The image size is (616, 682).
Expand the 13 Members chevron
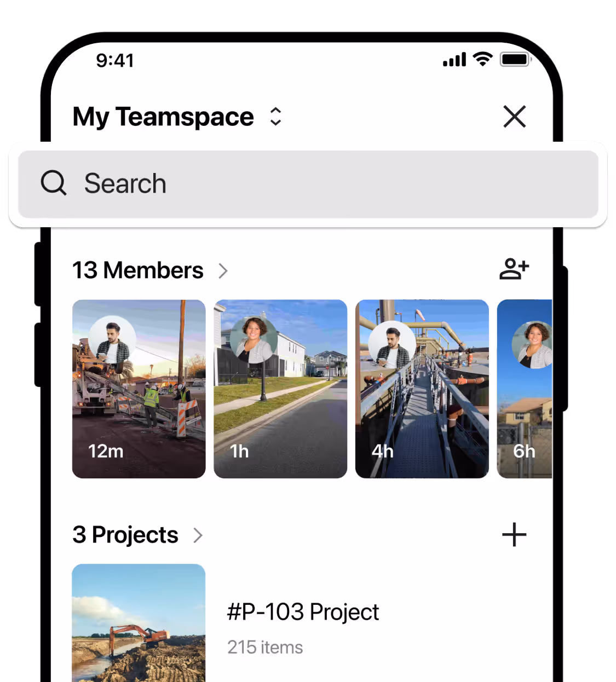coord(223,271)
